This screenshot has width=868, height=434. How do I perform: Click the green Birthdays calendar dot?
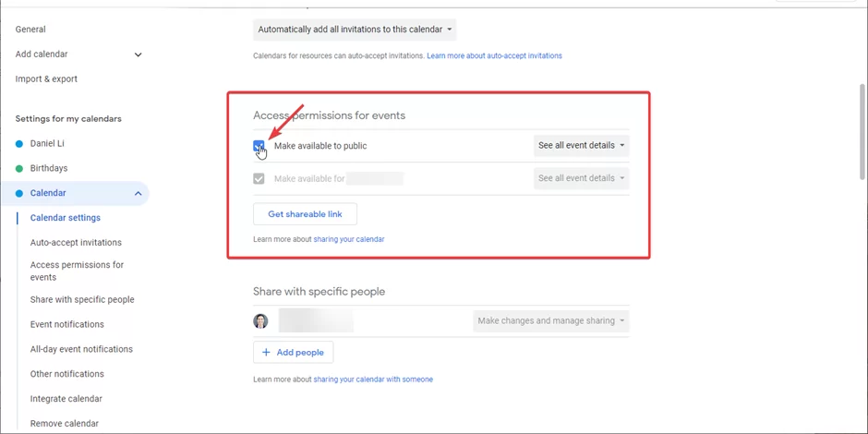(x=19, y=169)
